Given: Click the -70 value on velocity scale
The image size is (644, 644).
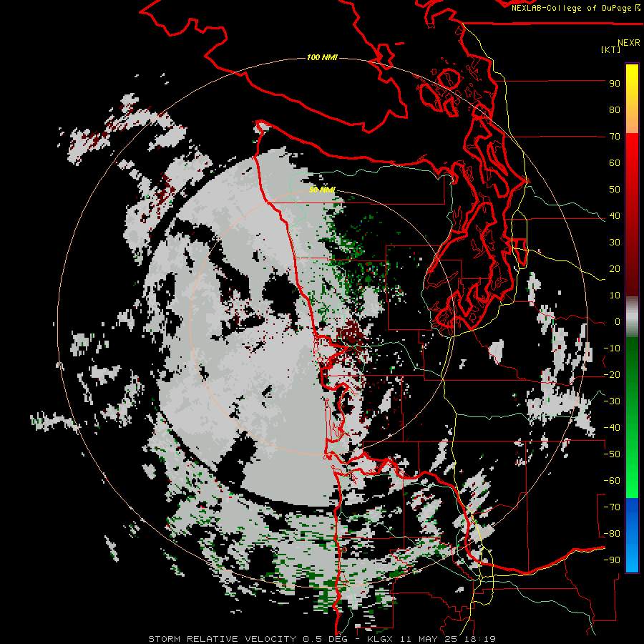Looking at the screenshot, I should 612,507.
